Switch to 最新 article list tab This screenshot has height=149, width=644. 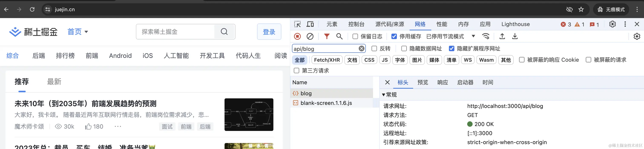54,82
